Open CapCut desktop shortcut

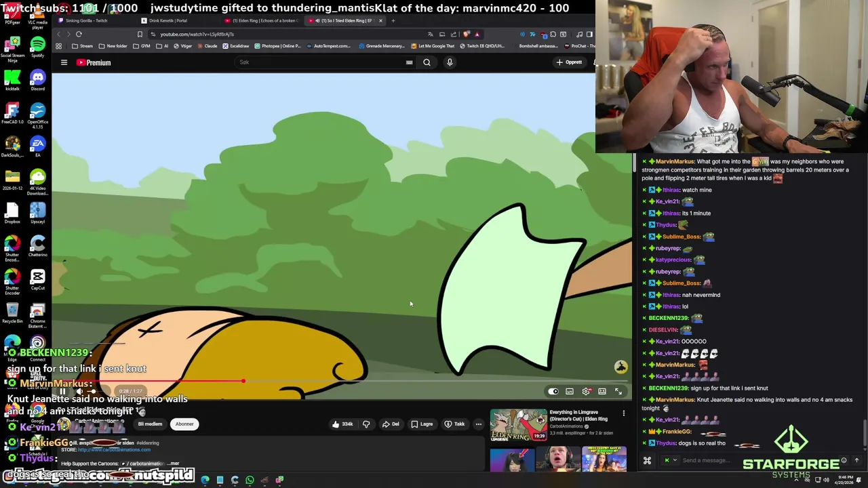tap(37, 280)
